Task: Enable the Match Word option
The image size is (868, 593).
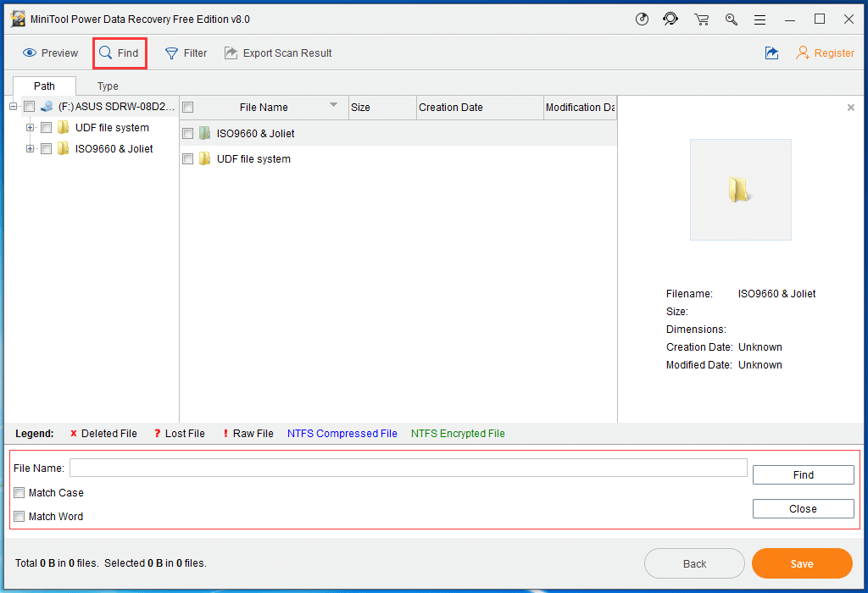Action: pos(19,516)
